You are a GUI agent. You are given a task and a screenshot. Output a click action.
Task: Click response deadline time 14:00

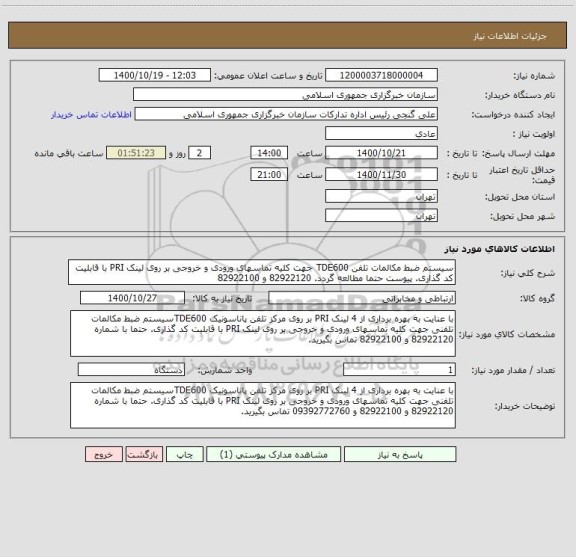click(269, 153)
